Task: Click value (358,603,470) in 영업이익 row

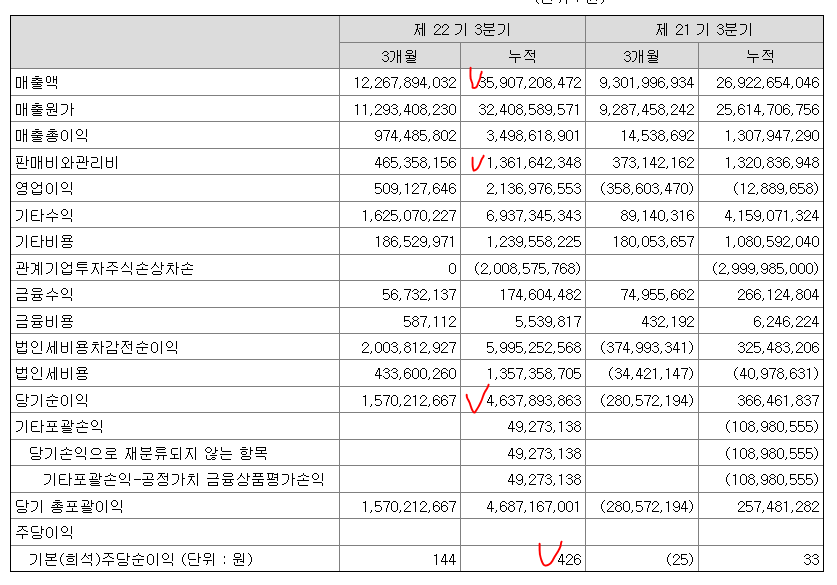Action: click(x=647, y=188)
